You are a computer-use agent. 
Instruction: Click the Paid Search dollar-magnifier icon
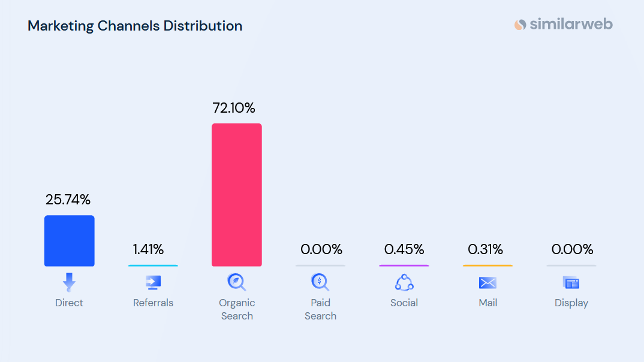click(x=320, y=282)
